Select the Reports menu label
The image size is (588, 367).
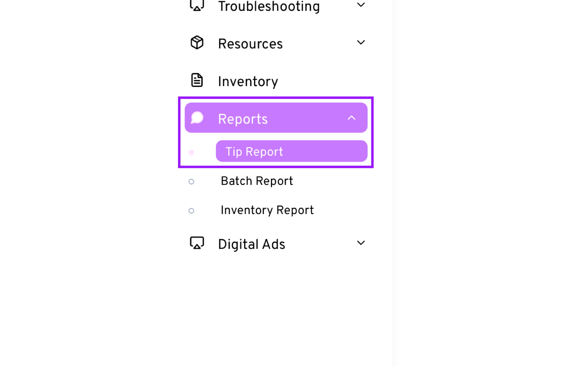[243, 119]
